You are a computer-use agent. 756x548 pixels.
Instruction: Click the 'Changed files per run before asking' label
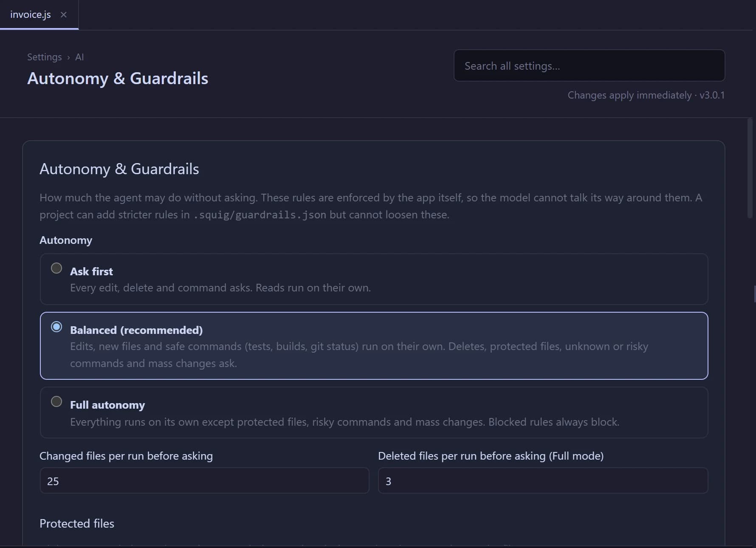[x=126, y=456]
